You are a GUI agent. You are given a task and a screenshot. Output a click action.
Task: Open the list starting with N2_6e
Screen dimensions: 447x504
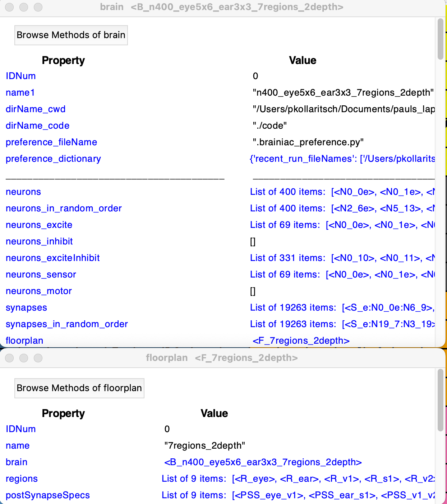coord(342,208)
